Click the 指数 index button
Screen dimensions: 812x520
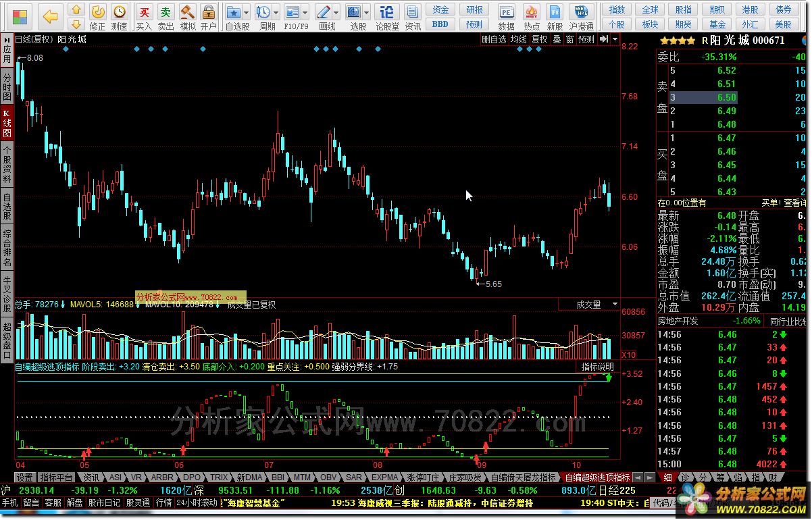click(617, 9)
